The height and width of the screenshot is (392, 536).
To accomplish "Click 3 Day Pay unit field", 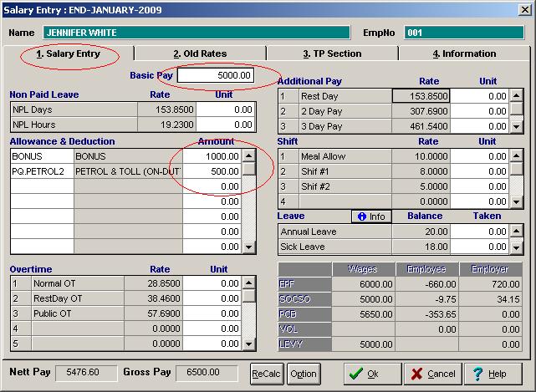I will (480, 126).
